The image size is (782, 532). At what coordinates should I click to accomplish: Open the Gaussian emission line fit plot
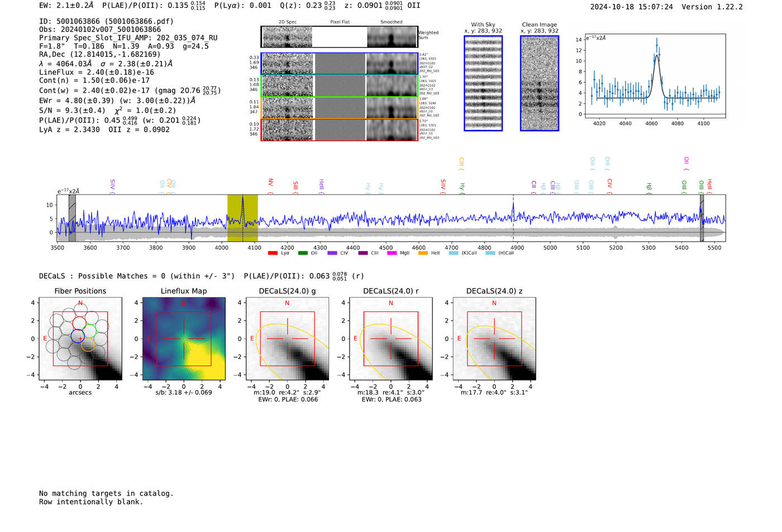[x=655, y=77]
